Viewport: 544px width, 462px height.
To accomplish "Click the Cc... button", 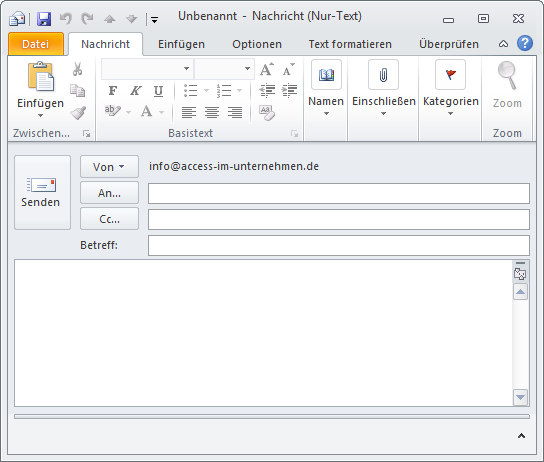I will (109, 219).
